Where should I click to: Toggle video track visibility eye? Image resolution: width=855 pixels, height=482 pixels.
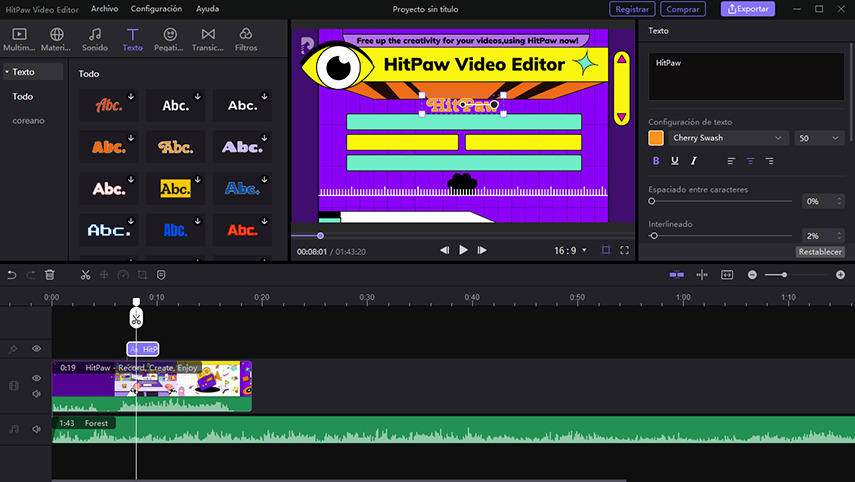pyautogui.click(x=37, y=378)
